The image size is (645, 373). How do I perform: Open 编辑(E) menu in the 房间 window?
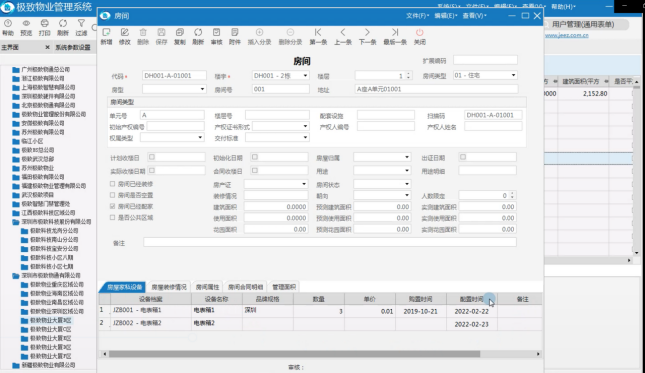[x=446, y=16]
